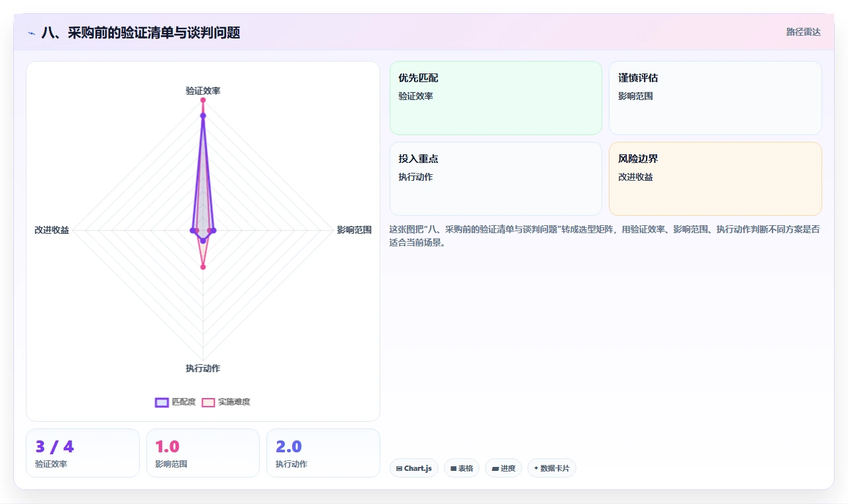The width and height of the screenshot is (848, 504).
Task: Click the 执行动作 radar axis label
Action: pyautogui.click(x=203, y=368)
